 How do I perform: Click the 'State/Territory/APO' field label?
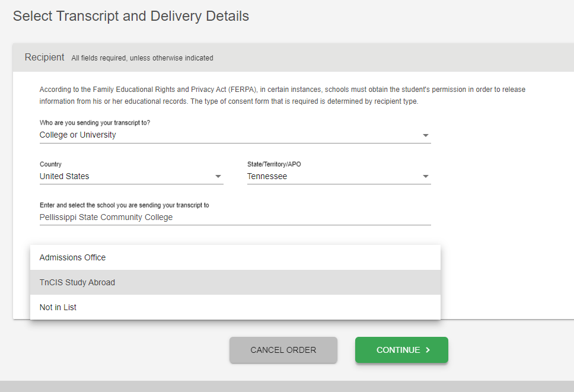(x=278, y=164)
